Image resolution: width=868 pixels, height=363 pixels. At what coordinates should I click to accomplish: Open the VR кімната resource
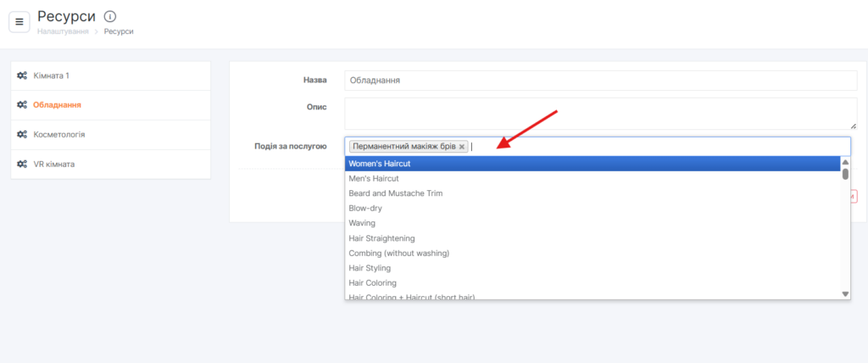(54, 164)
